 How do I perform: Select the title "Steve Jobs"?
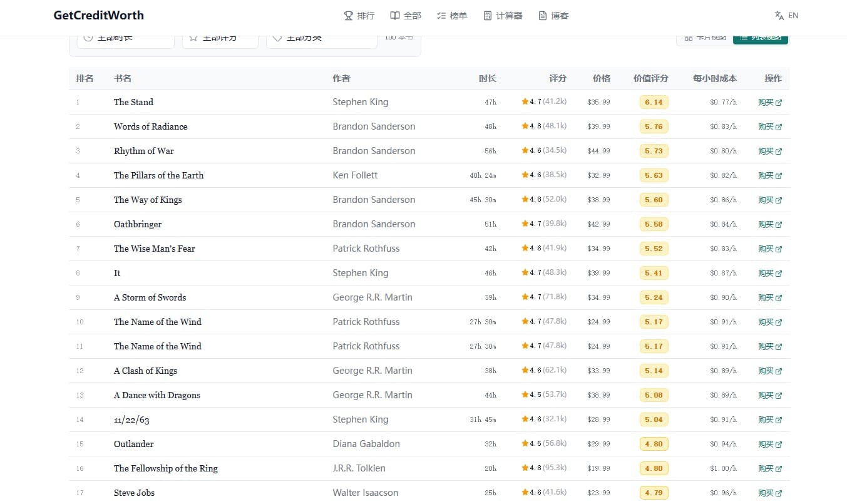[135, 493]
